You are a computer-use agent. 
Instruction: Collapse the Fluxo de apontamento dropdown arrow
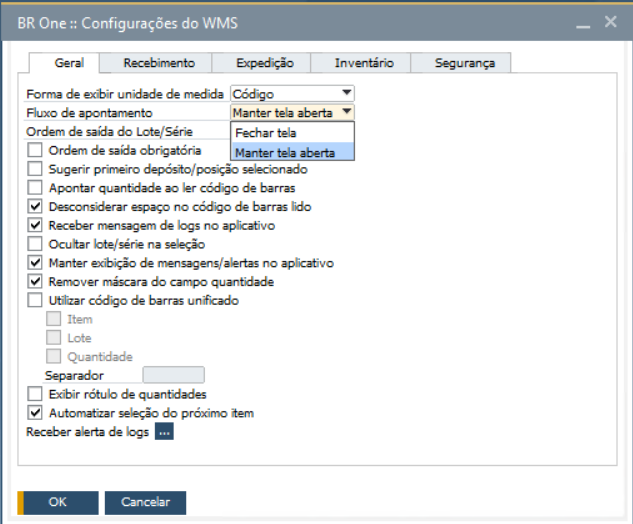[346, 113]
